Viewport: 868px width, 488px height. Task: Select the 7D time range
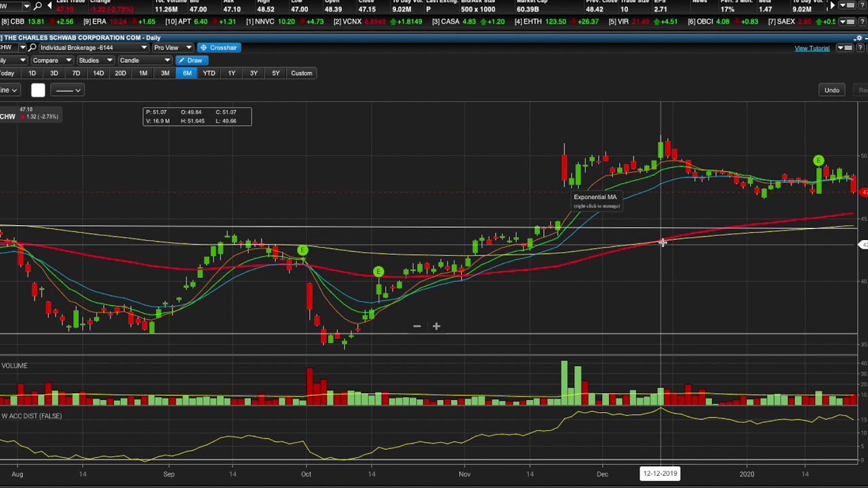[76, 73]
